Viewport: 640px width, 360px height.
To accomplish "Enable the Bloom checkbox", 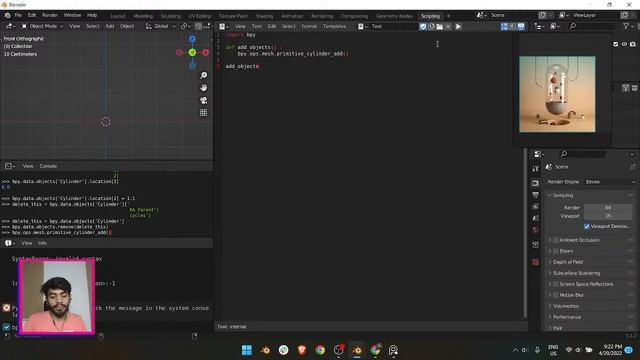I will 556,251.
